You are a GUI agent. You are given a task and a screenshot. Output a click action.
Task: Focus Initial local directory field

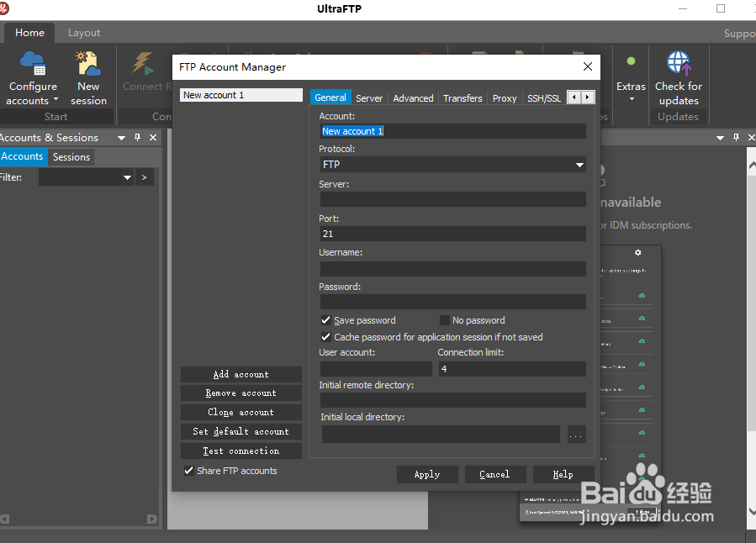point(441,434)
